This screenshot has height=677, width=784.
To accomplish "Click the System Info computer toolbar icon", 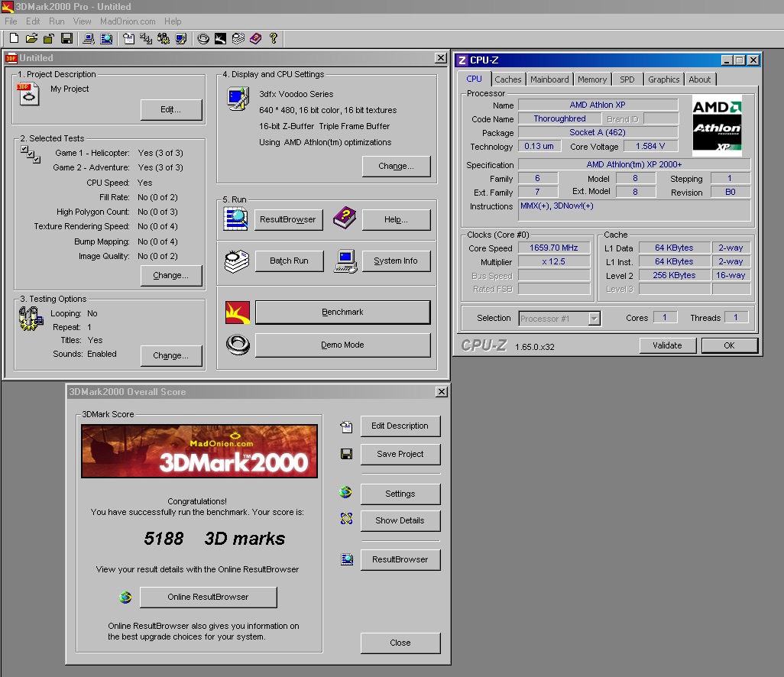I will (x=89, y=38).
